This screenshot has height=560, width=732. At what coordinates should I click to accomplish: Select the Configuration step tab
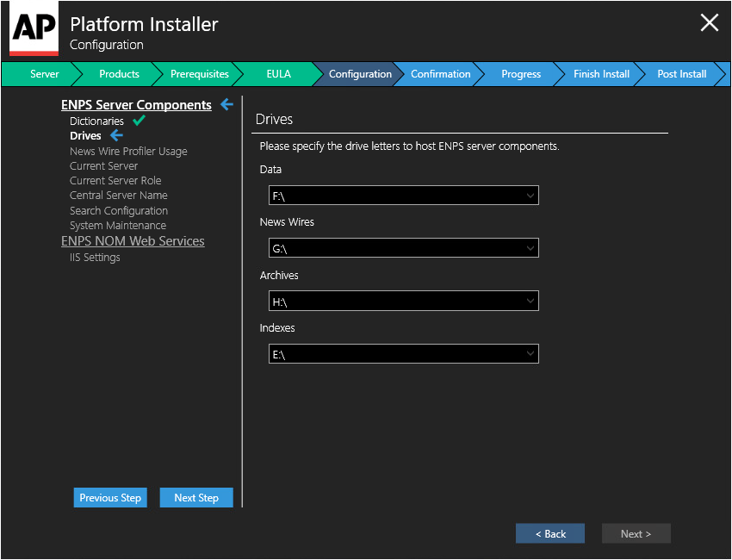click(360, 74)
